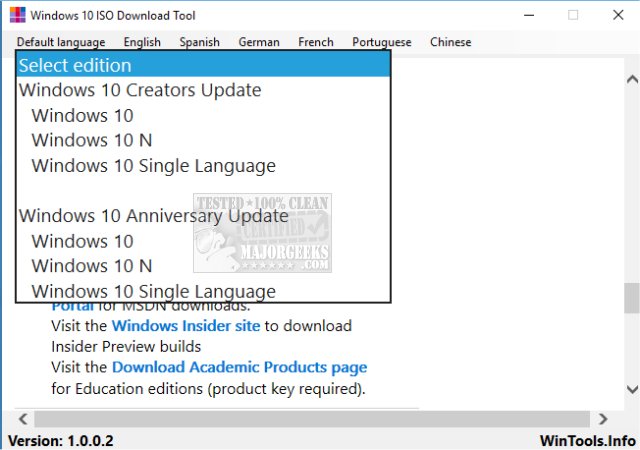Pick Windows 10 Single Language under Anniversary Update
The width and height of the screenshot is (640, 450).
click(x=203, y=291)
